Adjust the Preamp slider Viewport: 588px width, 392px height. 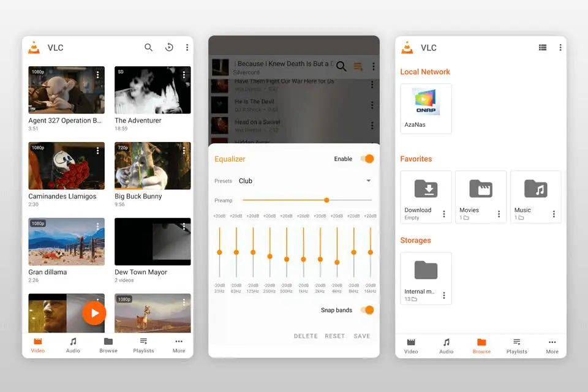coord(307,200)
